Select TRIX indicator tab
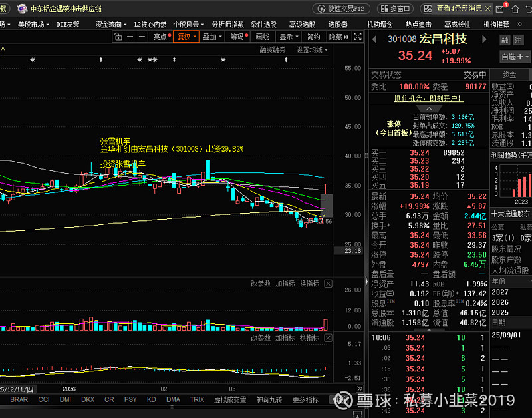 tap(197, 399)
